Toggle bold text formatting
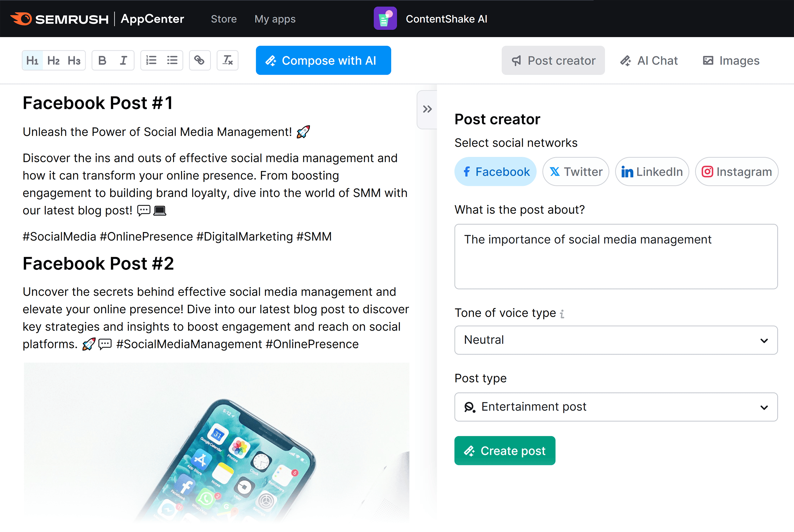The height and width of the screenshot is (532, 794). click(x=102, y=61)
